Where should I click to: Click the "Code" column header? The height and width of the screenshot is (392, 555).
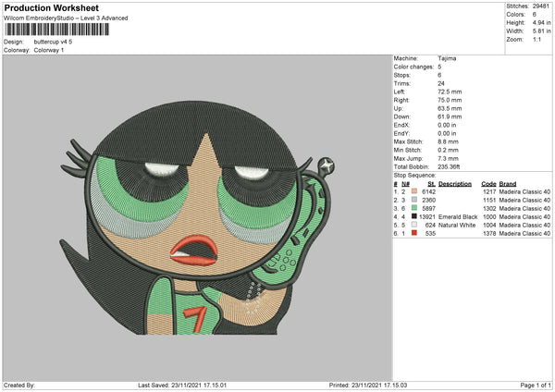pyautogui.click(x=488, y=184)
